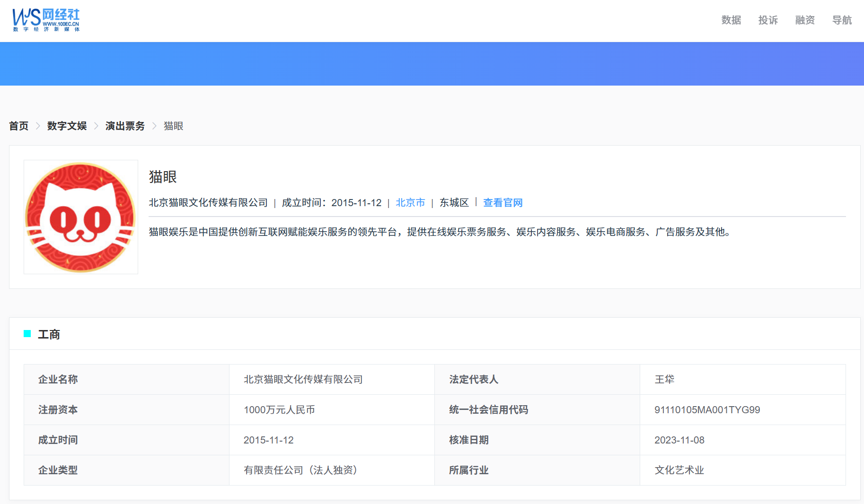Click the 工商 section heading
This screenshot has width=864, height=504.
pos(49,334)
